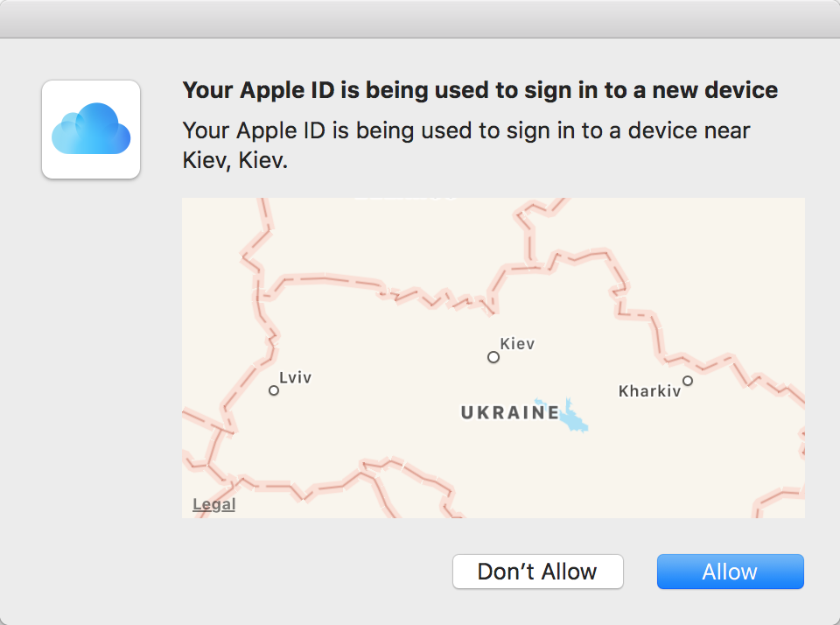Image resolution: width=840 pixels, height=625 pixels.
Task: Click the Kiev city marker circle
Action: tap(493, 357)
